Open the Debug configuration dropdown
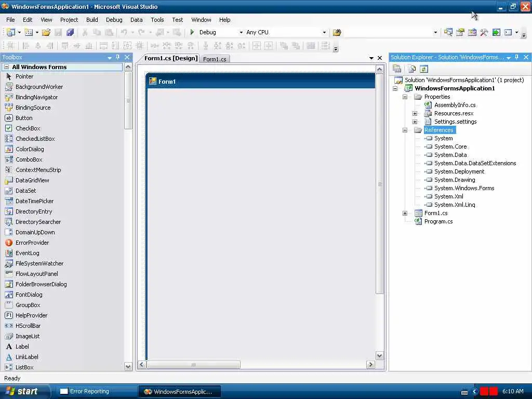Image resolution: width=532 pixels, height=399 pixels. click(x=241, y=33)
